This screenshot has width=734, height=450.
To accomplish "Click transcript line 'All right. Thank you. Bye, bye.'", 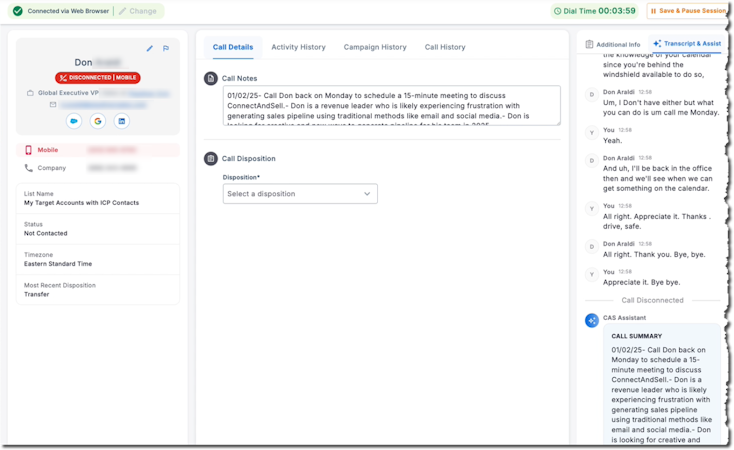I will (653, 254).
